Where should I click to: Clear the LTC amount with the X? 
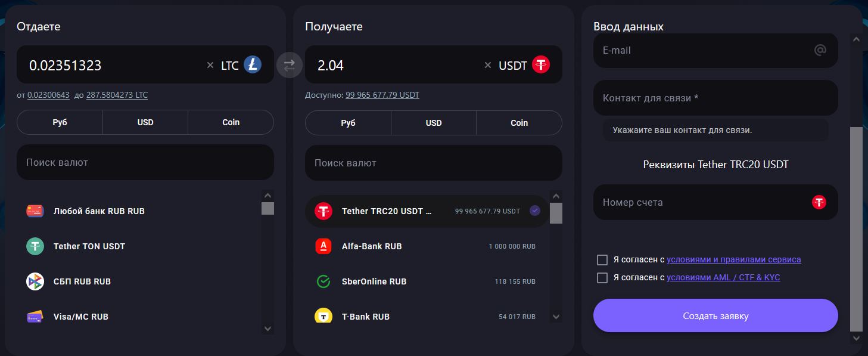pyautogui.click(x=210, y=66)
